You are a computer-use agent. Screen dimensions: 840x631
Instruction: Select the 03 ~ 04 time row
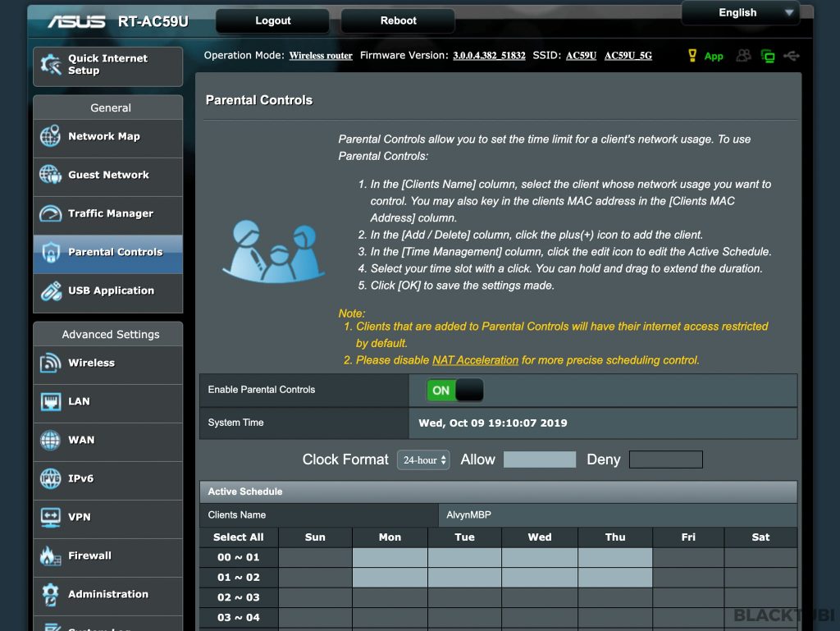tap(239, 618)
